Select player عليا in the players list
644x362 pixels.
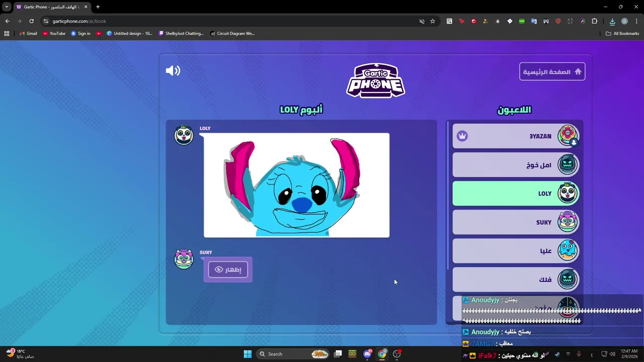pyautogui.click(x=516, y=251)
